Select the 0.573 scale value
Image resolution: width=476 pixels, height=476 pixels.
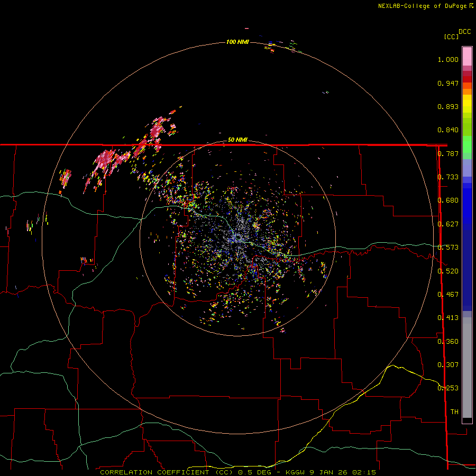(x=448, y=248)
